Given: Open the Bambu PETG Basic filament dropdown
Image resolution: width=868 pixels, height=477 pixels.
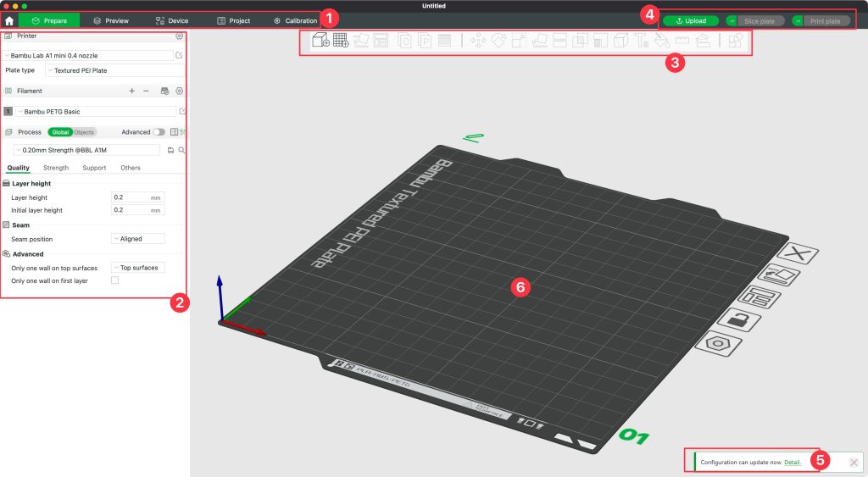Looking at the screenshot, I should [x=95, y=111].
